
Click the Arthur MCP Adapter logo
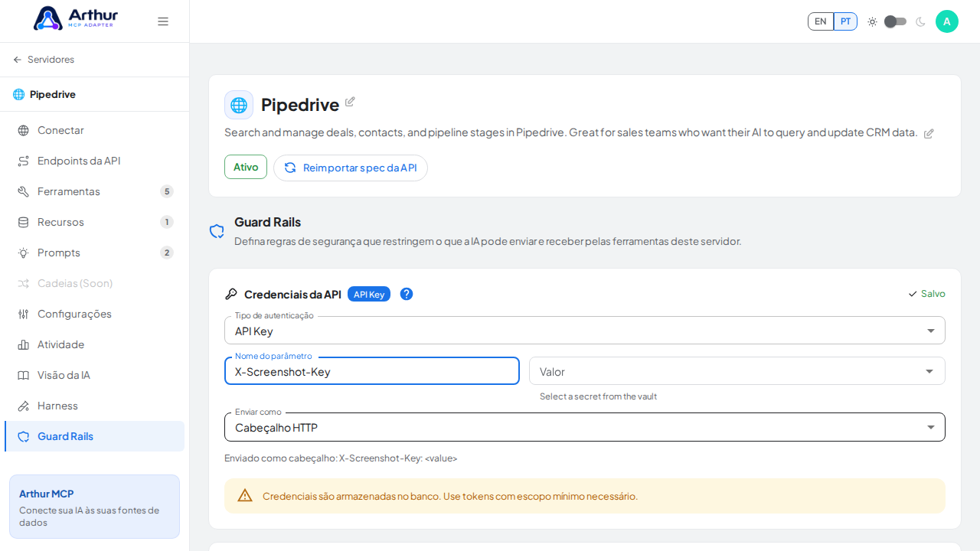[x=76, y=18]
